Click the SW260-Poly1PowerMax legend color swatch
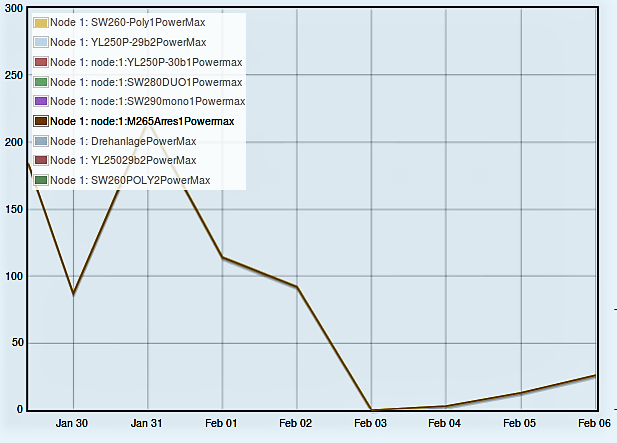 pos(41,23)
